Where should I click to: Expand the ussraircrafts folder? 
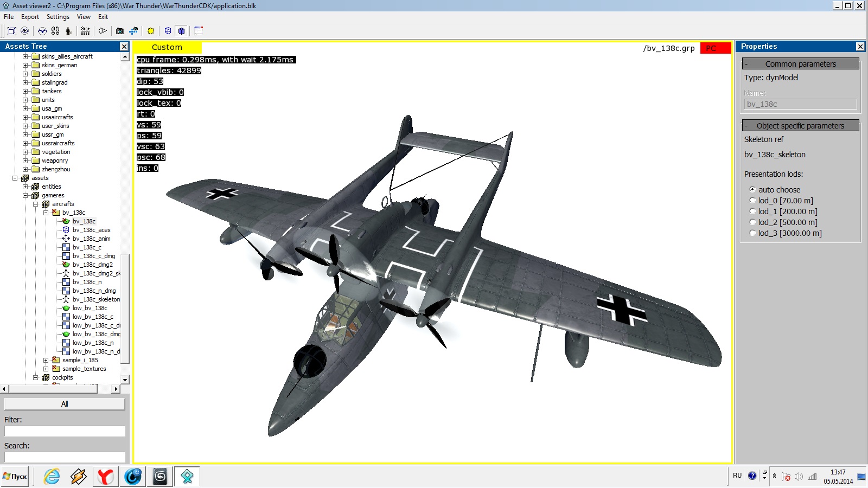click(25, 143)
